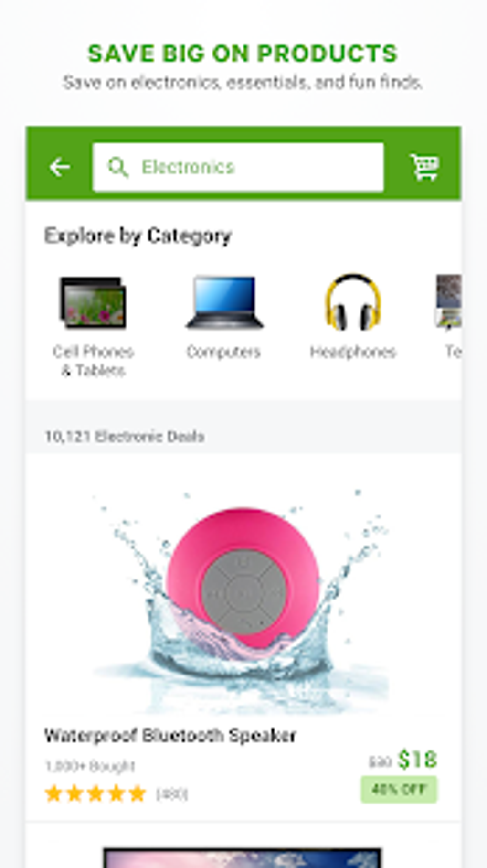Tap the Explore by Category heading
The width and height of the screenshot is (487, 868).
click(x=138, y=236)
